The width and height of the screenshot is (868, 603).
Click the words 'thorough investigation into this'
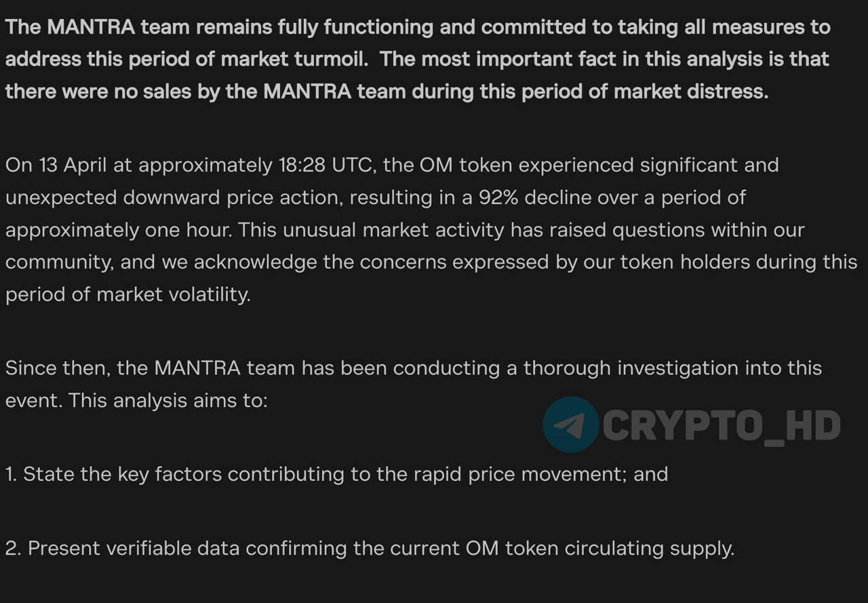(x=673, y=368)
